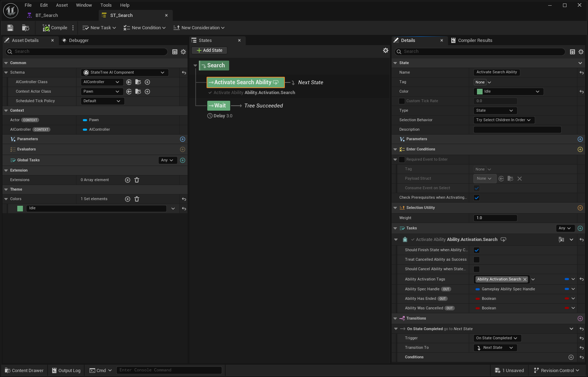588x377 pixels.
Task: Click the Add State button
Action: coord(209,50)
